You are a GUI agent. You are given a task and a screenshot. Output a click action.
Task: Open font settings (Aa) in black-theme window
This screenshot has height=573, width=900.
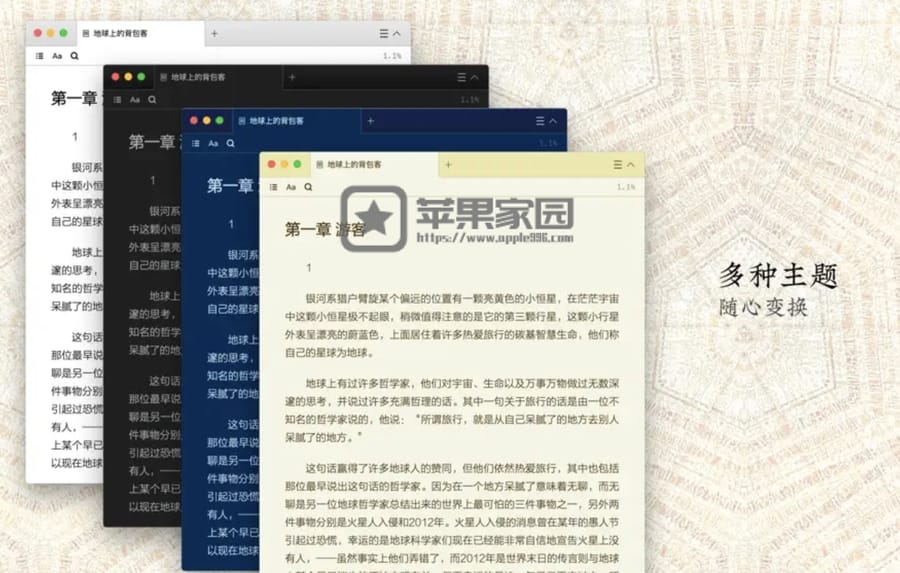[135, 99]
